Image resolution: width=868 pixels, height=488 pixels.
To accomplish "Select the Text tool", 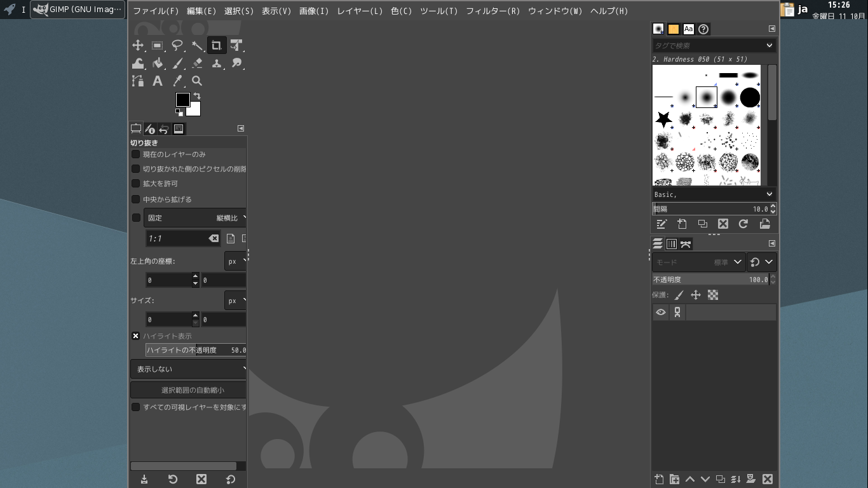I will point(158,81).
